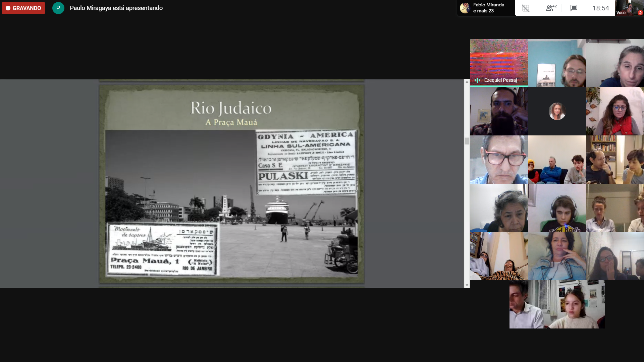
Task: Select the round avatar participant tile
Action: tap(557, 111)
